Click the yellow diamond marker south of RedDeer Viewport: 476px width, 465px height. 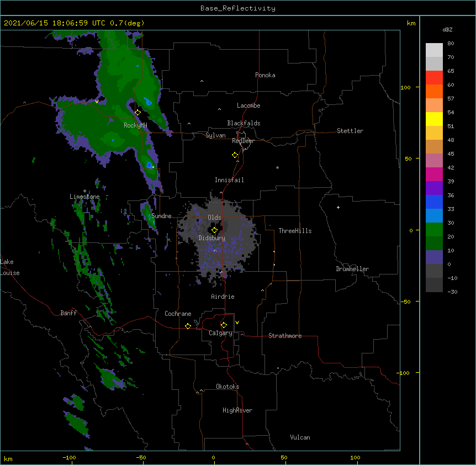235,155
